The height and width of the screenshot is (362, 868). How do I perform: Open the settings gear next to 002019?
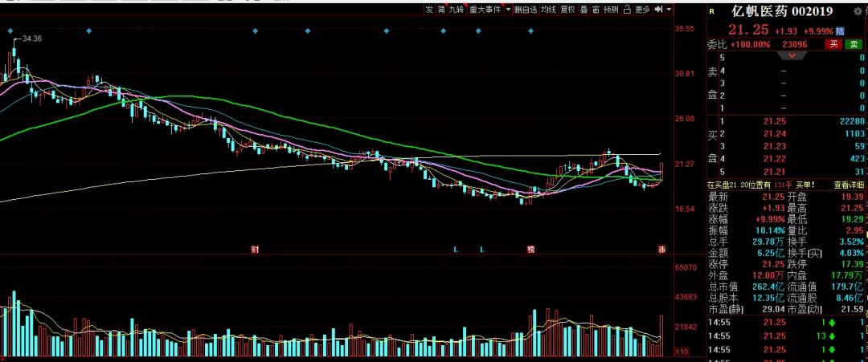coord(858,11)
